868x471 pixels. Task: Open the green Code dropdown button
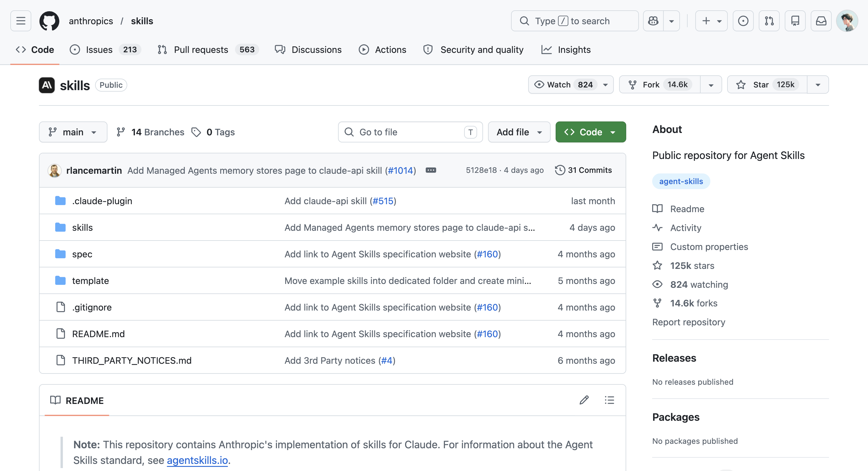pyautogui.click(x=590, y=132)
